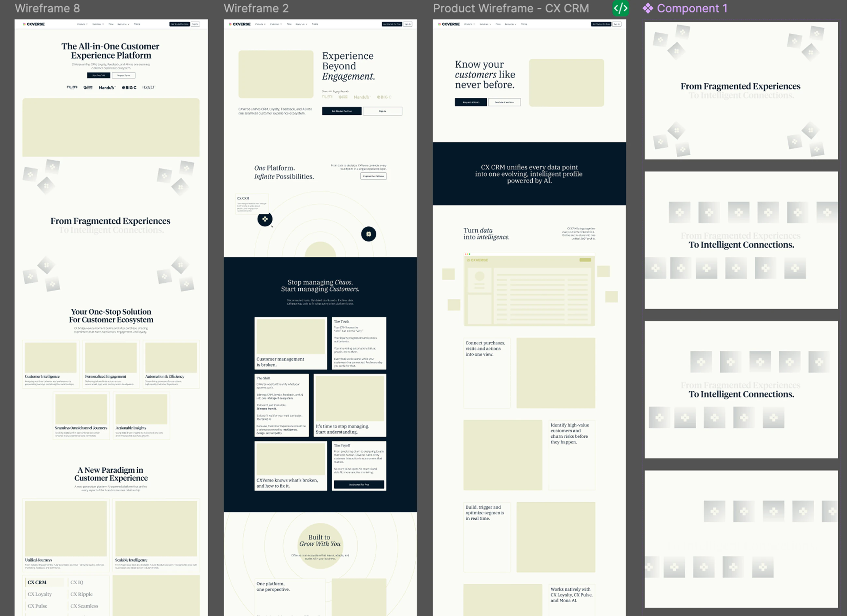
Task: Open Resources dropdown in Wireframe 8 navbar
Action: click(x=123, y=24)
